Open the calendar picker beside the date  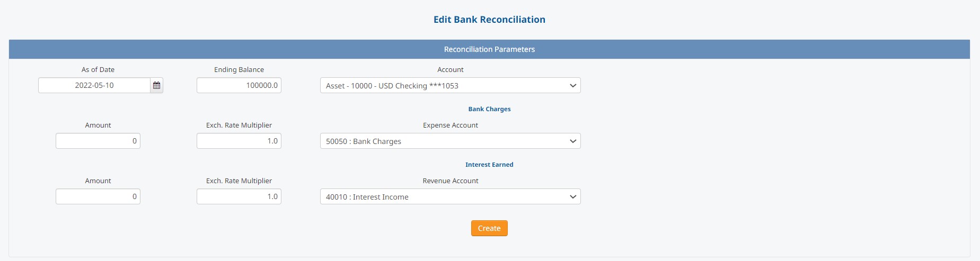click(x=156, y=85)
